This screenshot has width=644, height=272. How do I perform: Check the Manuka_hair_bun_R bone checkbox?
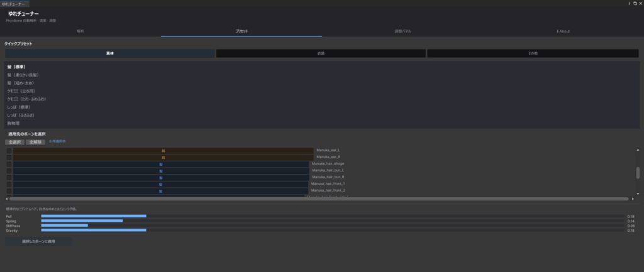click(x=9, y=178)
